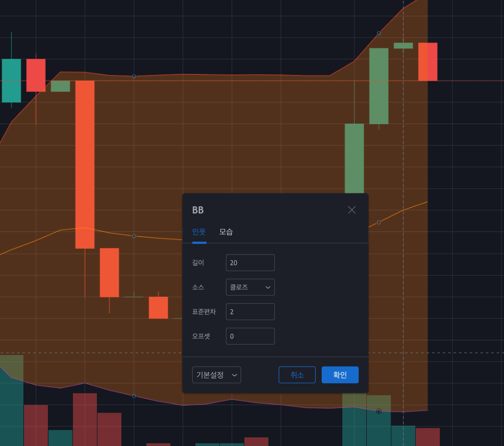
Task: Switch to the 인풋 tab
Action: (199, 232)
